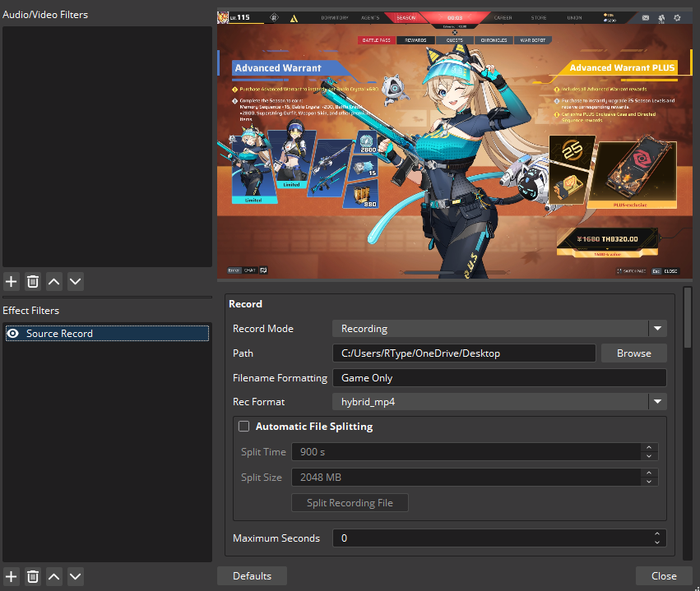Image resolution: width=700 pixels, height=591 pixels.
Task: Move Source Record filter down in Effect Filters
Action: click(76, 576)
